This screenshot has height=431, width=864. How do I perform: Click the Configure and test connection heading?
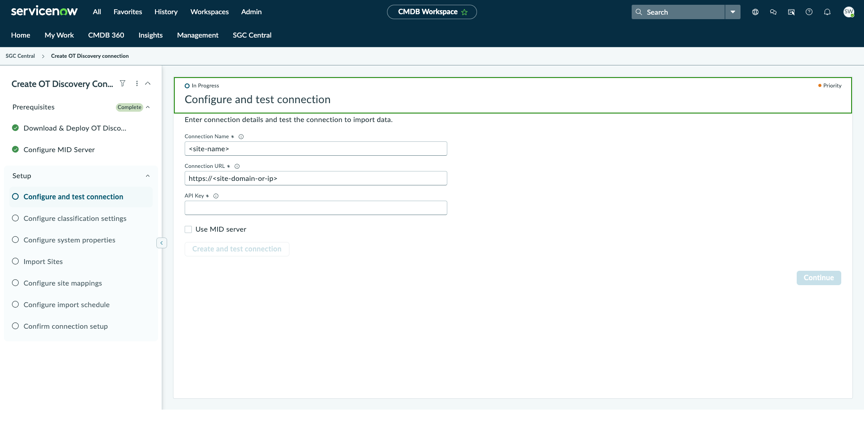(x=257, y=100)
